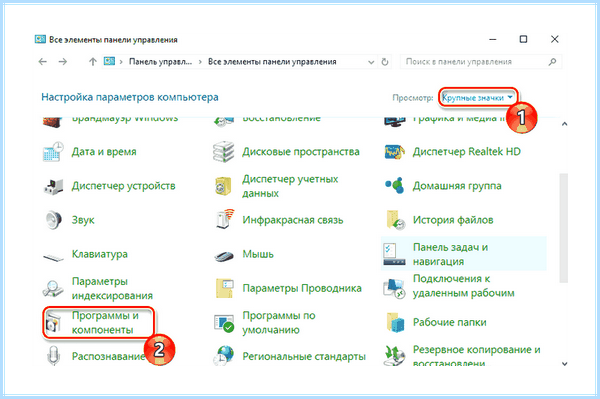600x399 pixels.
Task: Open the История файлов icon
Action: pyautogui.click(x=395, y=220)
